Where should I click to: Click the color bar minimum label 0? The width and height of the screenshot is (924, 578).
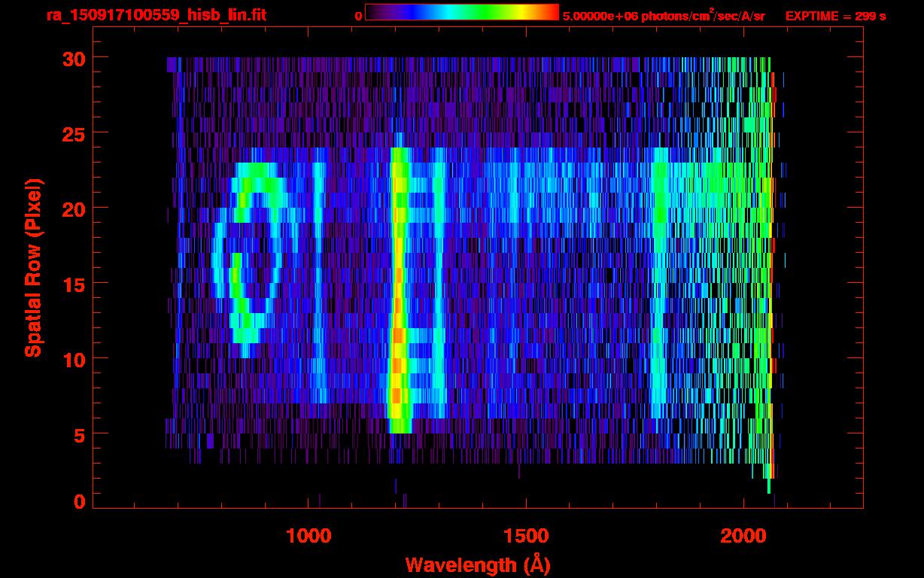(x=358, y=16)
